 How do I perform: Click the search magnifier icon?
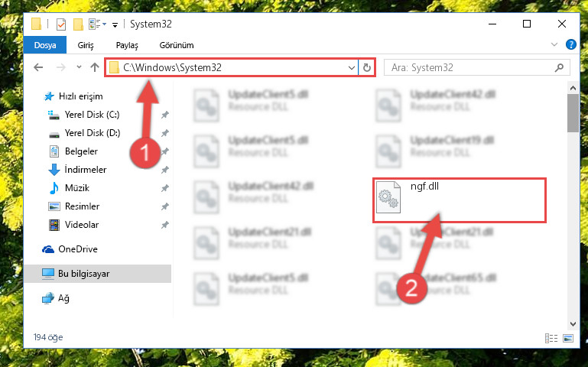(559, 68)
